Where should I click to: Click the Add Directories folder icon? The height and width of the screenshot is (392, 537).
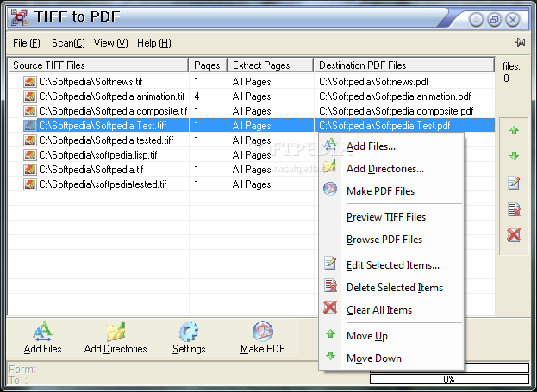[x=116, y=332]
